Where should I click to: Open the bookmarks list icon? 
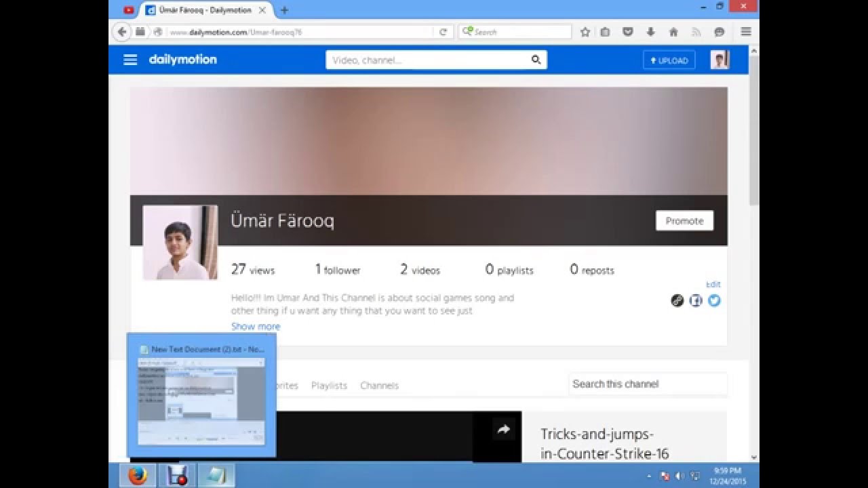click(x=606, y=32)
